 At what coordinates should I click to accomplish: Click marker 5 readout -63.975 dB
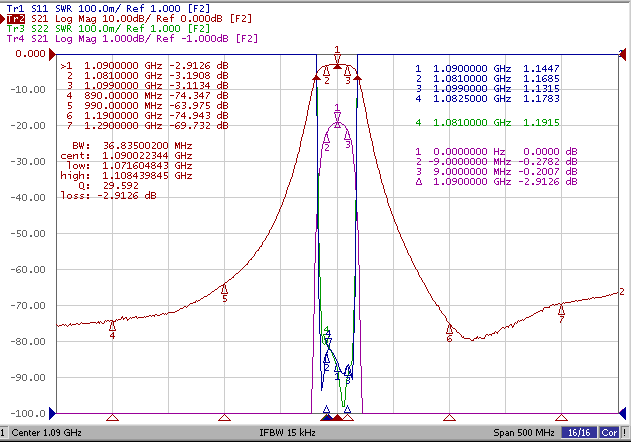tap(148, 106)
